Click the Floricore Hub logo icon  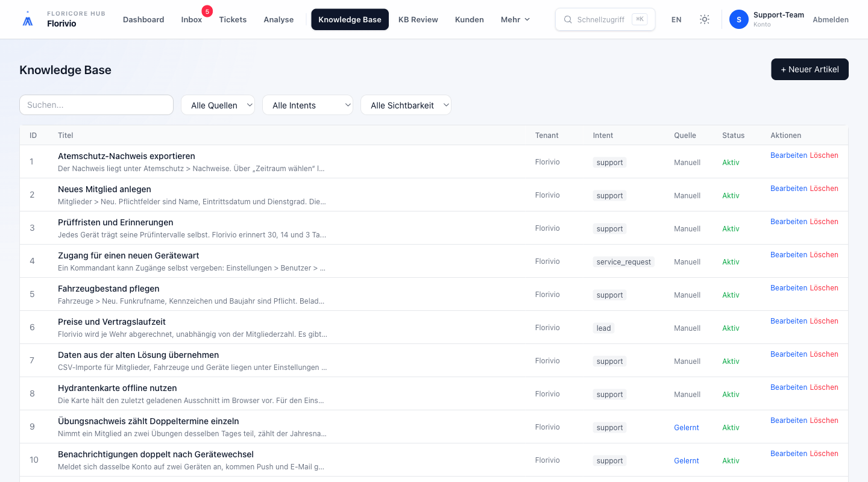click(x=28, y=19)
